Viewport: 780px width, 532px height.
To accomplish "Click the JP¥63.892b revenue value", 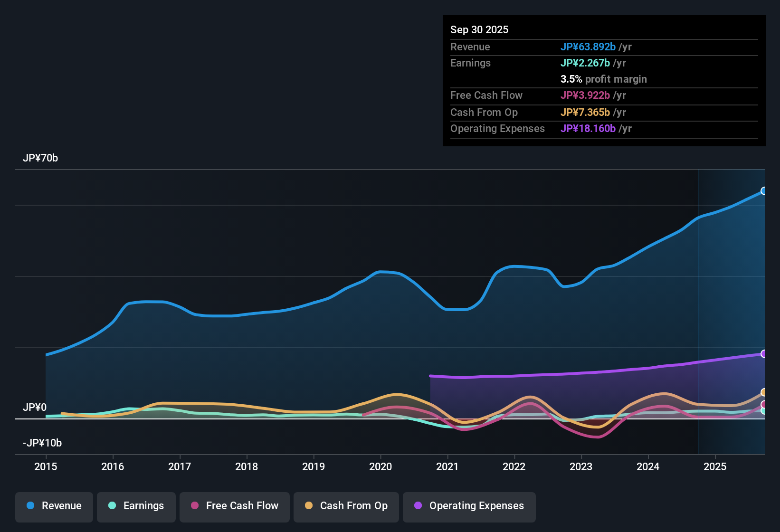I will pyautogui.click(x=589, y=47).
